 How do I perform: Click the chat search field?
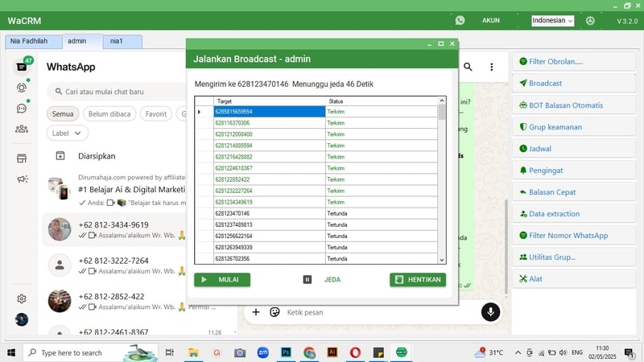[117, 92]
